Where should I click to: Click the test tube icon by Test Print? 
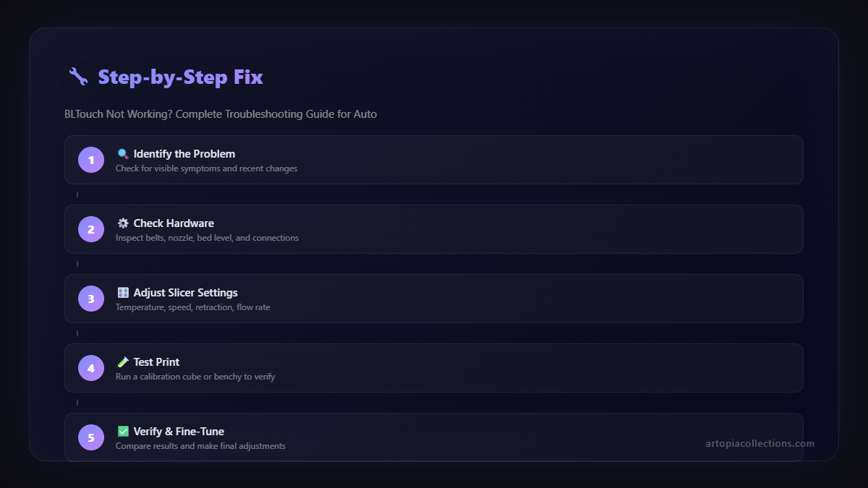pos(123,362)
